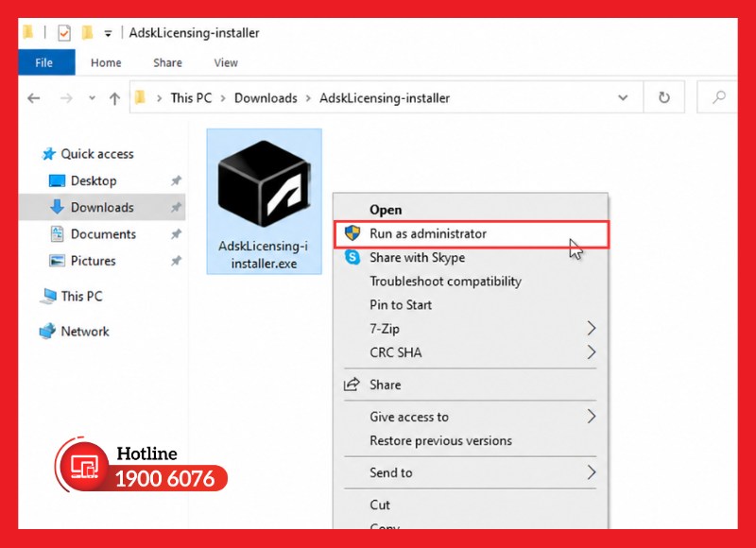Expand the CRC SHA submenu arrow
Viewport: 756px width, 548px height.
tap(592, 351)
